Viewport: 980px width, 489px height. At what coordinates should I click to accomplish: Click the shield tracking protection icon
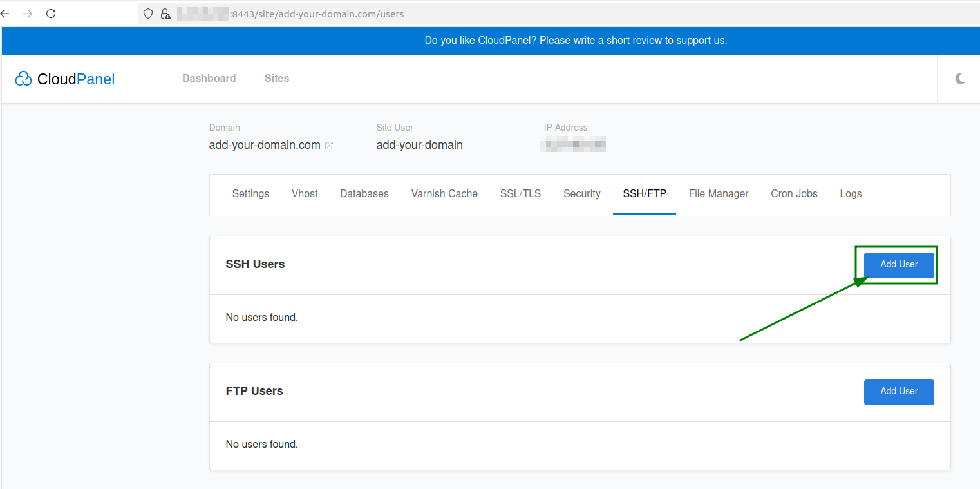tap(149, 14)
